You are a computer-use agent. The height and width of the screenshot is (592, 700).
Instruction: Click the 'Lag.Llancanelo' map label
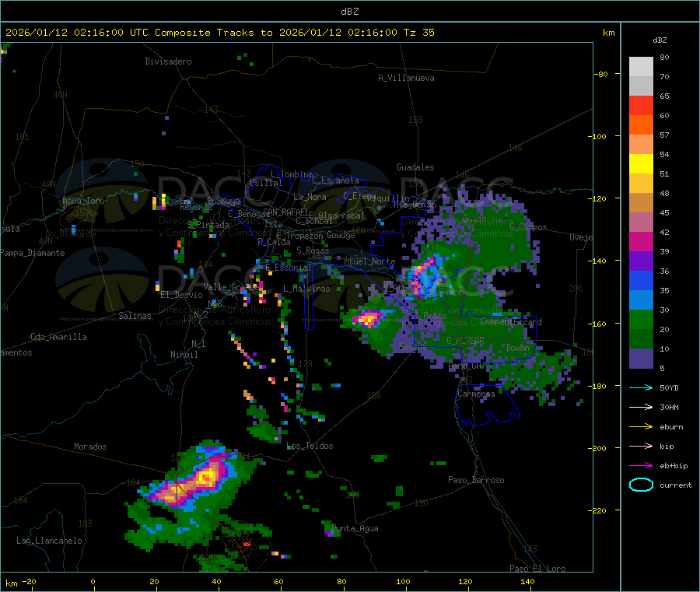(49, 541)
